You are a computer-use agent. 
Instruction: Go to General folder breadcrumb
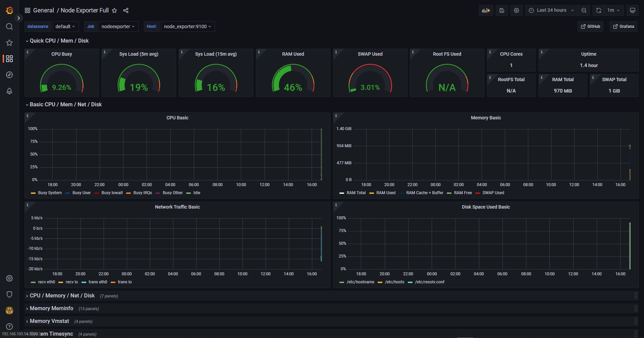pos(44,10)
